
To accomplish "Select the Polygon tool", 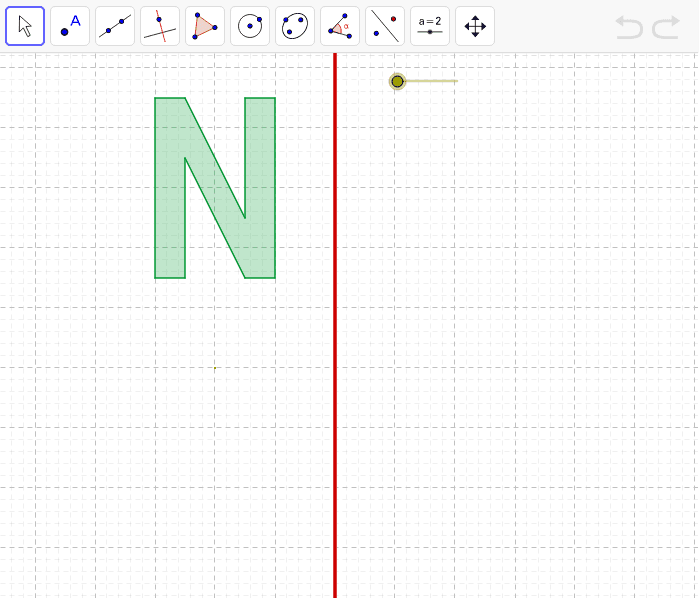I will 205,26.
